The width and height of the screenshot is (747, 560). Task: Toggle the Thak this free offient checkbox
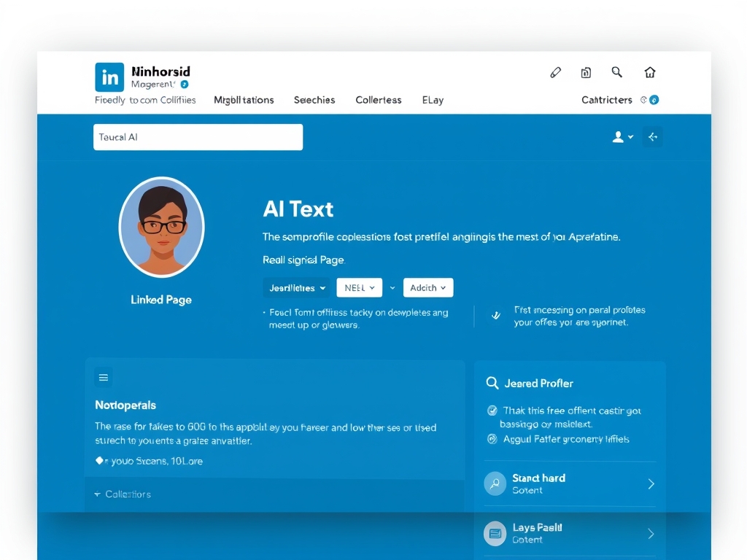click(x=492, y=411)
